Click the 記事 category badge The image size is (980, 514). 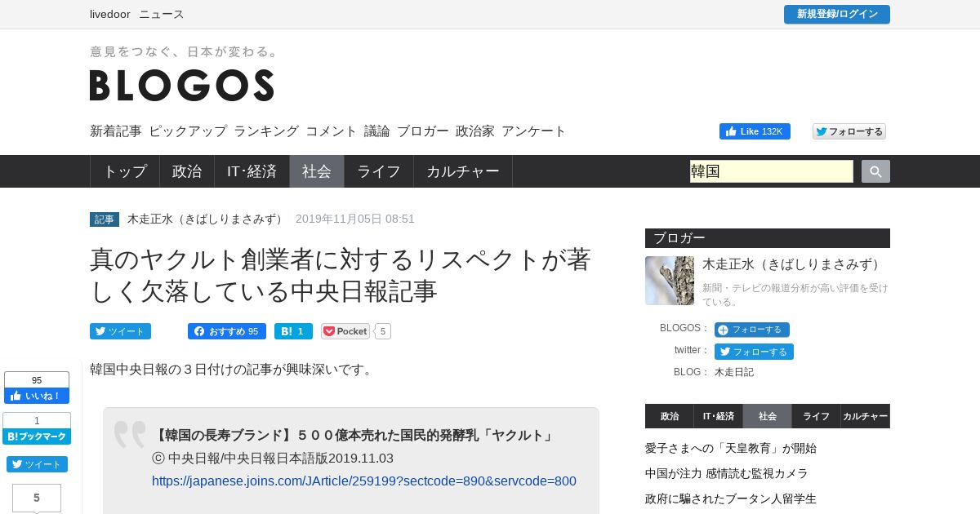point(105,219)
